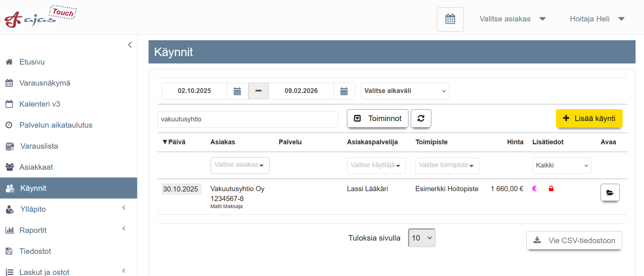
Task: Open end date calendar picker
Action: pos(344,91)
